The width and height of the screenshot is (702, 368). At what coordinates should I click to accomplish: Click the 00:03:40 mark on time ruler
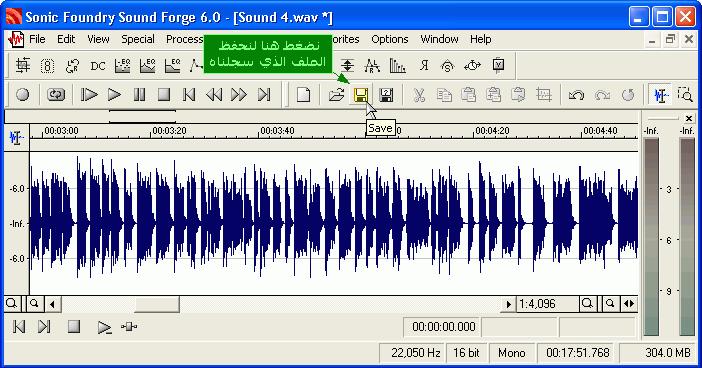[x=277, y=131]
